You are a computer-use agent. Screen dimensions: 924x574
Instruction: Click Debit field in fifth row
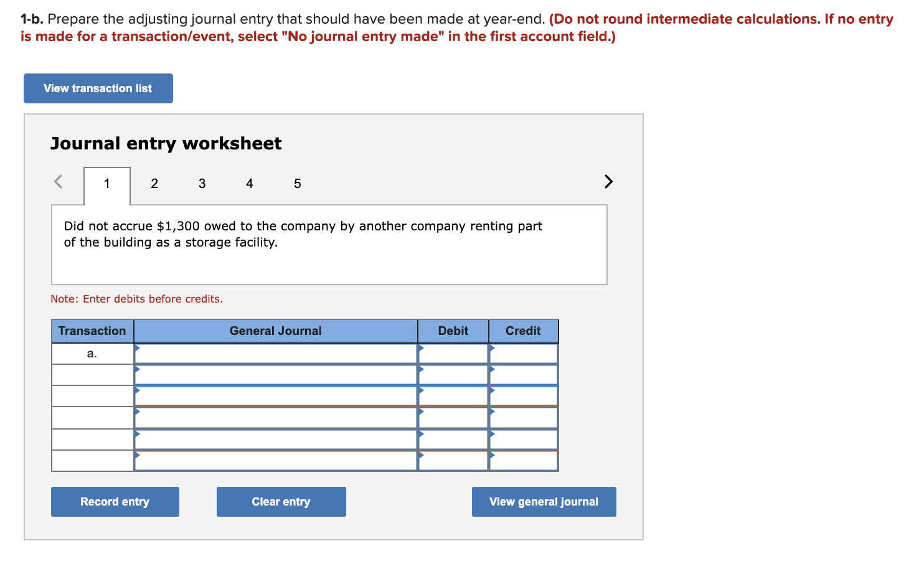[453, 440]
